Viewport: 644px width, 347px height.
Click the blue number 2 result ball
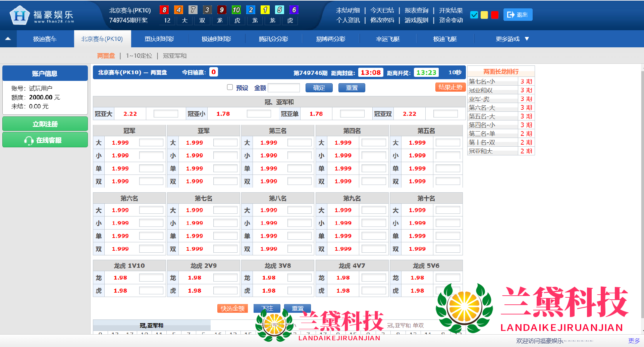click(251, 10)
